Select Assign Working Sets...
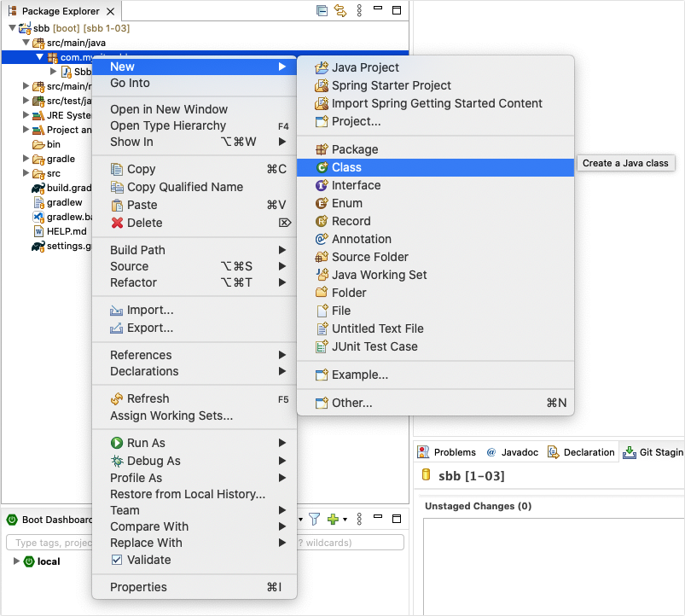The image size is (685, 616). point(194,416)
